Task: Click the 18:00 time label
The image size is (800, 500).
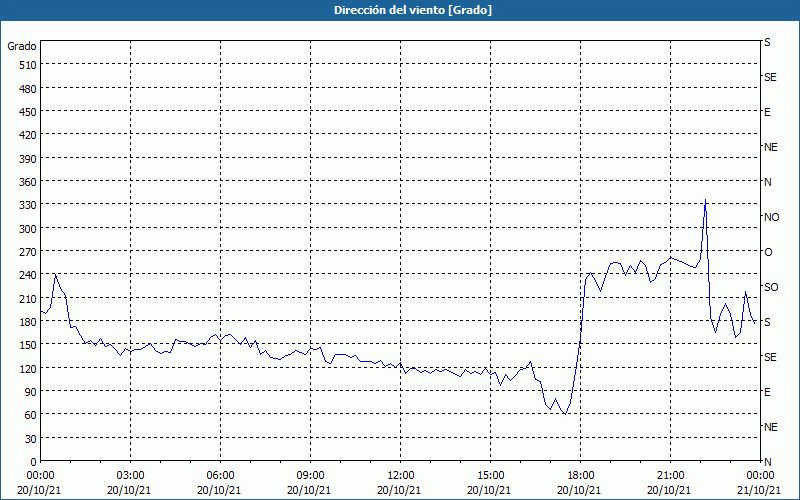Action: tap(580, 476)
